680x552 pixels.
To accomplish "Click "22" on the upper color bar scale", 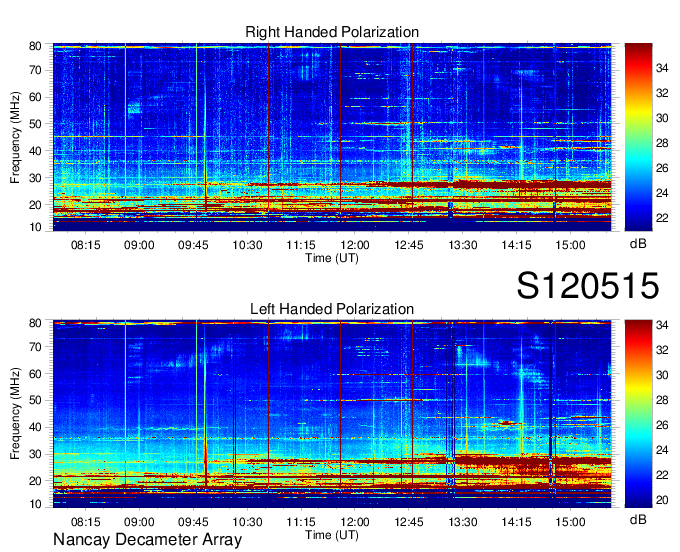I will point(662,218).
